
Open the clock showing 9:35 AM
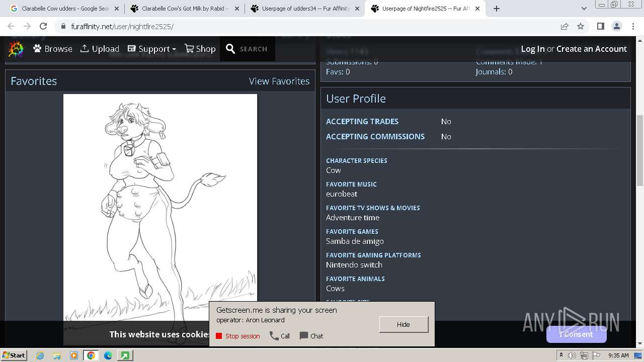click(x=618, y=355)
